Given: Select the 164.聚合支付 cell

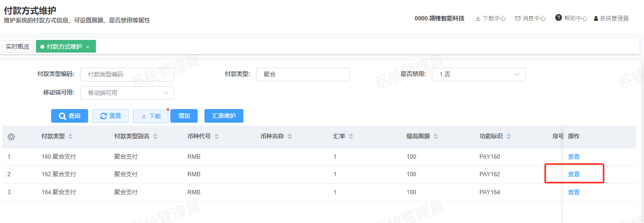Looking at the screenshot, I should click(x=59, y=192).
